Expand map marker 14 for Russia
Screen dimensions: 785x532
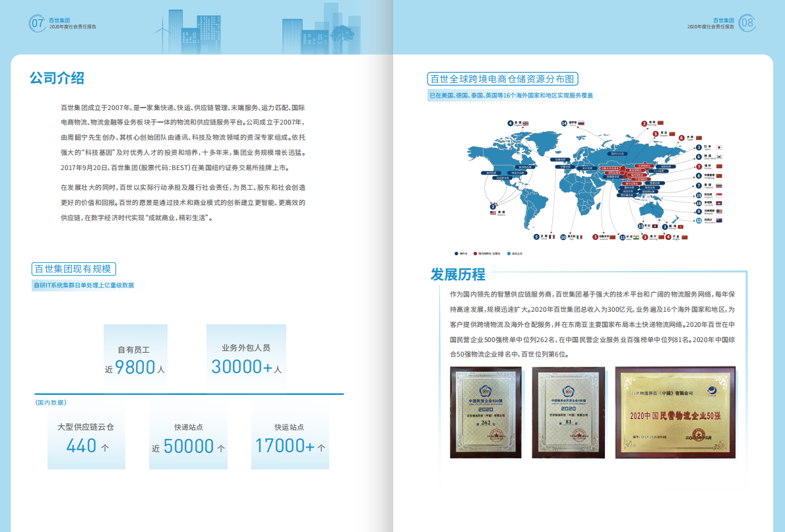(x=563, y=123)
